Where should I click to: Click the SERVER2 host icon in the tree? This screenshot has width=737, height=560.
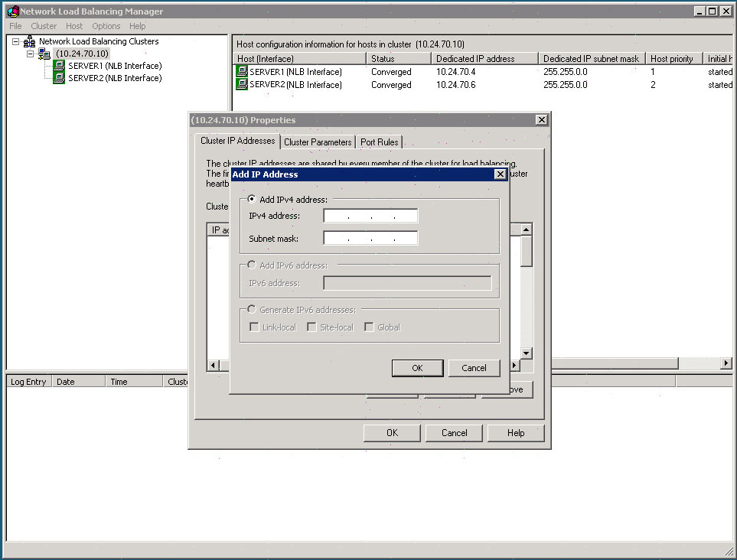point(59,78)
